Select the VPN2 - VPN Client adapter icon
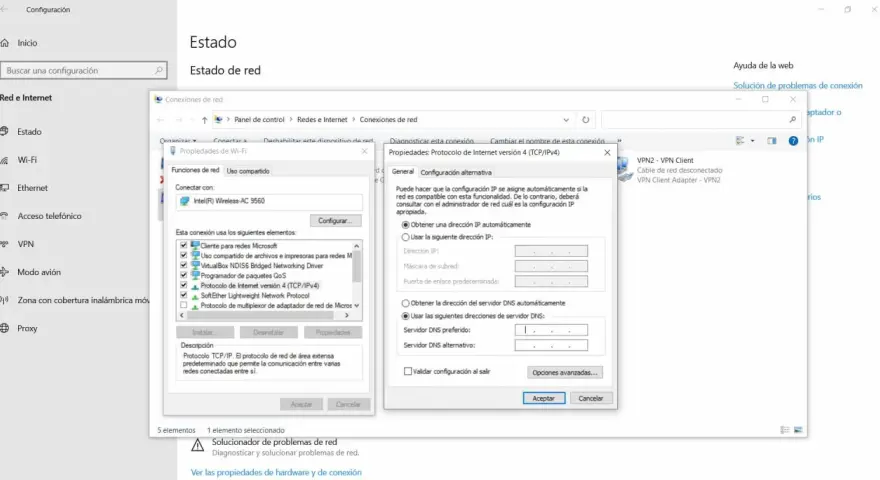 pos(623,169)
